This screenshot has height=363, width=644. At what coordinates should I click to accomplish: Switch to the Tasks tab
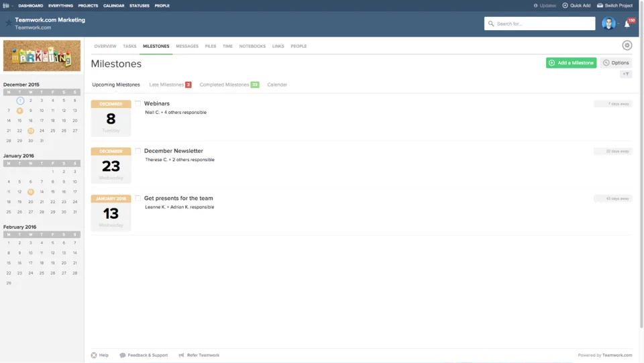click(129, 46)
